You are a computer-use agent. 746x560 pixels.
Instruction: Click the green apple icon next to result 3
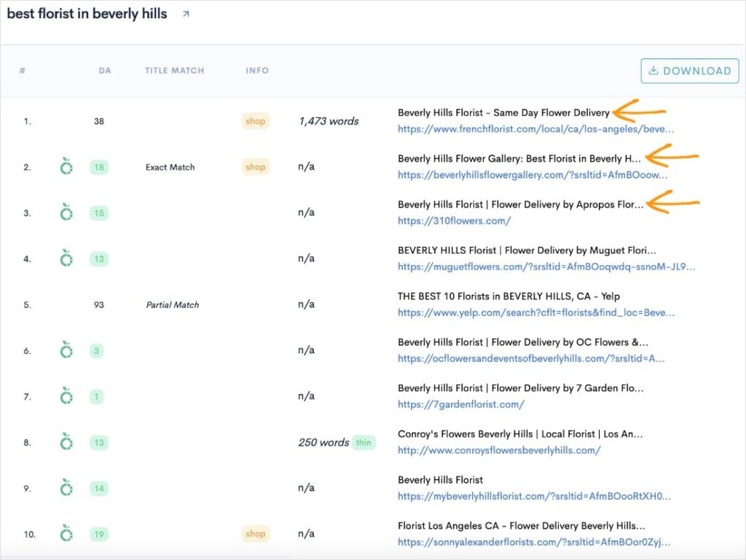click(67, 213)
